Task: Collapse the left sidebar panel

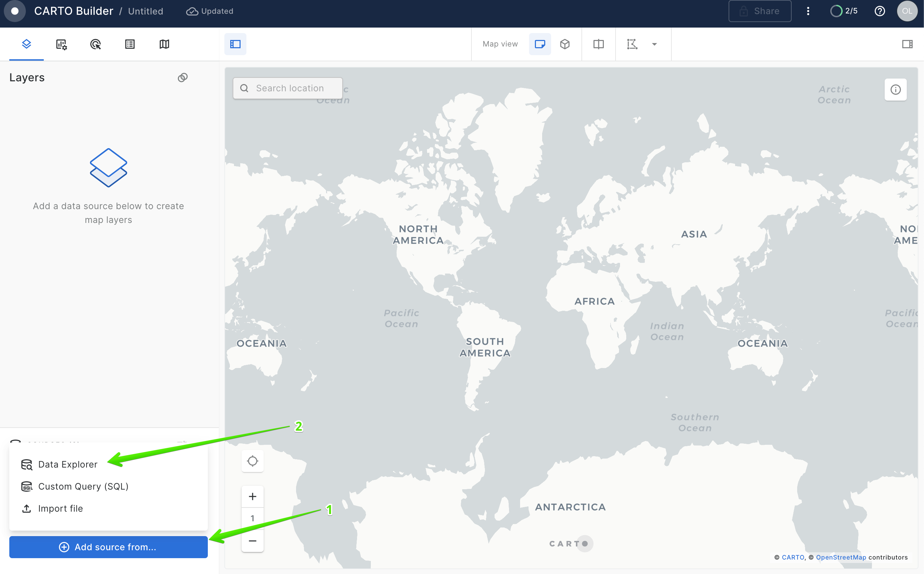Action: (x=235, y=44)
